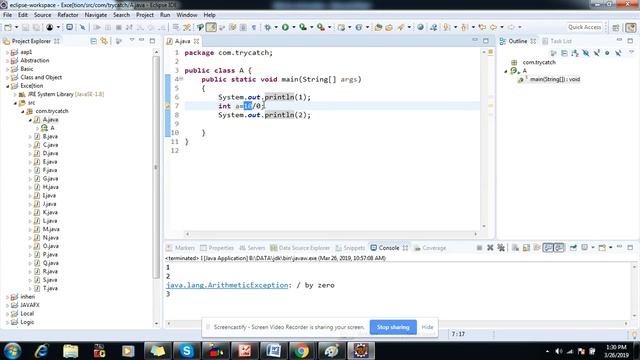This screenshot has width=640, height=360.
Task: Click the Pin Console icon
Action: click(x=573, y=248)
